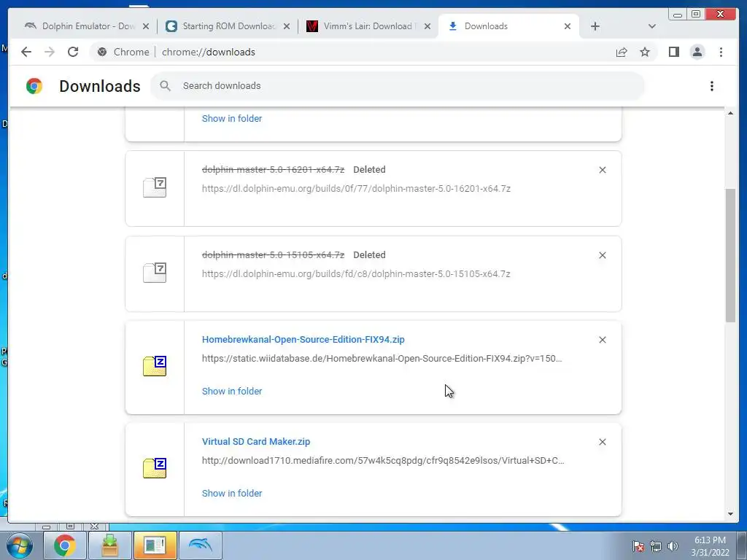Open the Action Center flag tray icon
This screenshot has height=560, width=747.
tap(638, 546)
